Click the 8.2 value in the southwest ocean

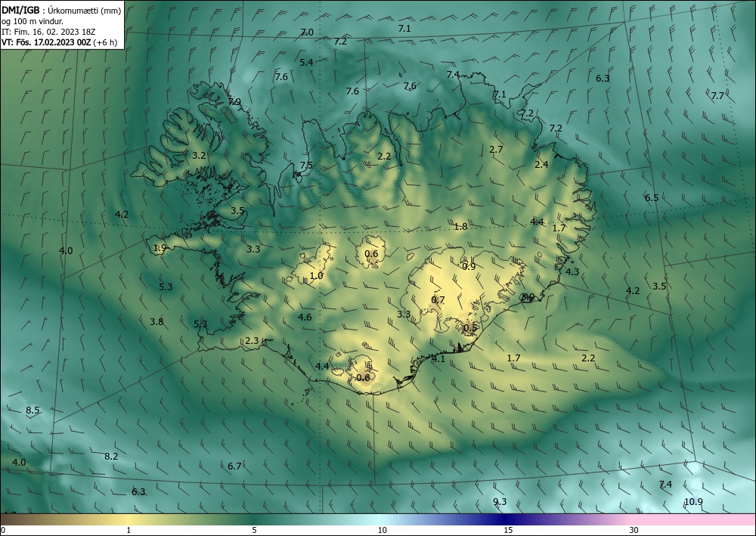111,456
